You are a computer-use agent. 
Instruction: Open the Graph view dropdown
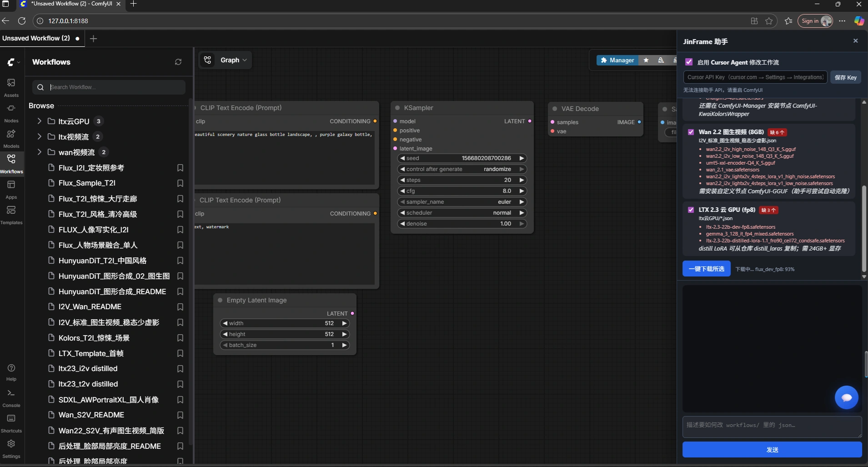coord(234,60)
